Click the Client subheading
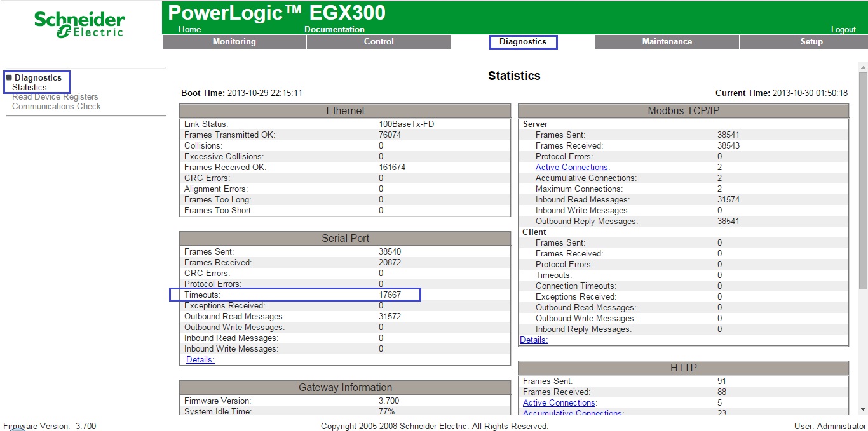 (x=534, y=232)
